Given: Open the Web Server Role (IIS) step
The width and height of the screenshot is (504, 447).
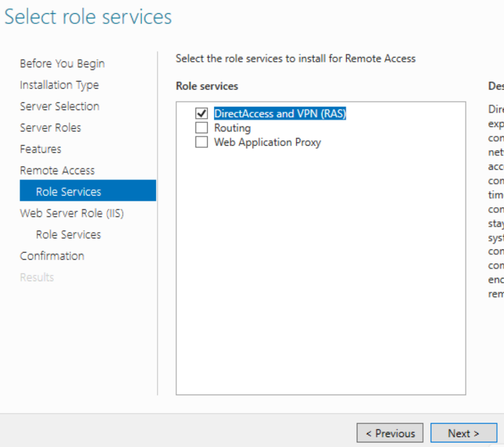Looking at the screenshot, I should click(x=72, y=213).
